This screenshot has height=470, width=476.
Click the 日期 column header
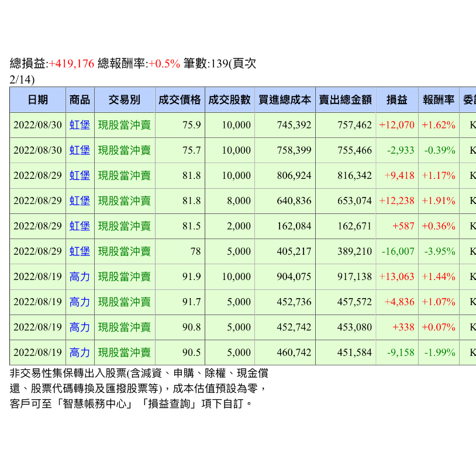37,100
